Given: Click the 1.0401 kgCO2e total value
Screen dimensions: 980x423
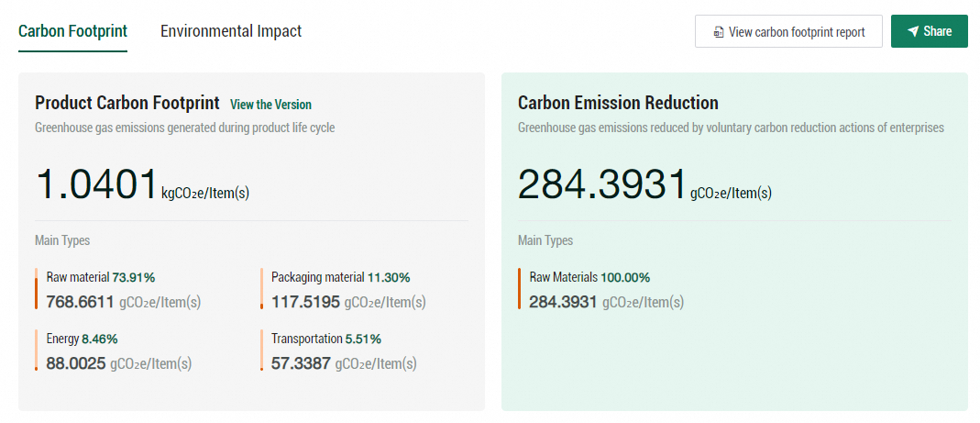Looking at the screenshot, I should 97,184.
